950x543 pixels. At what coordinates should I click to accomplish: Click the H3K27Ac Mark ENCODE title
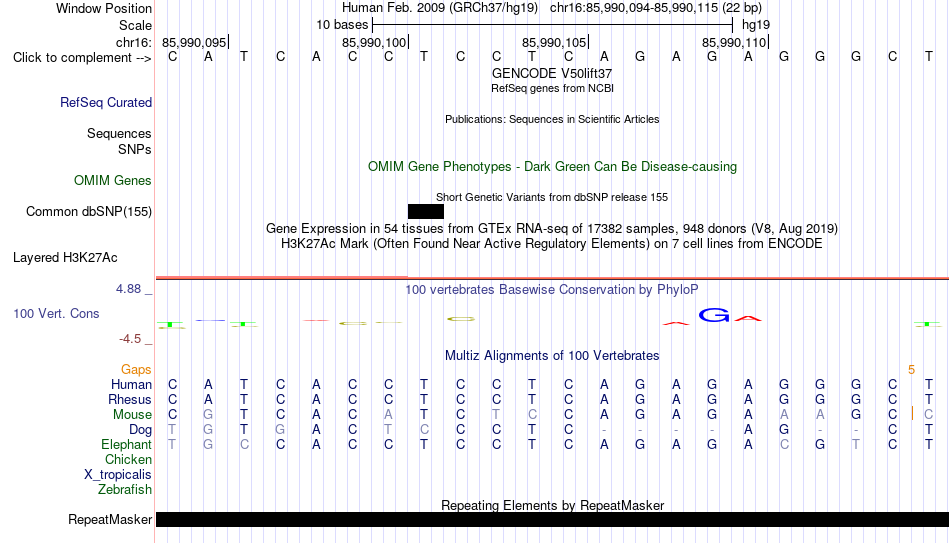point(552,244)
